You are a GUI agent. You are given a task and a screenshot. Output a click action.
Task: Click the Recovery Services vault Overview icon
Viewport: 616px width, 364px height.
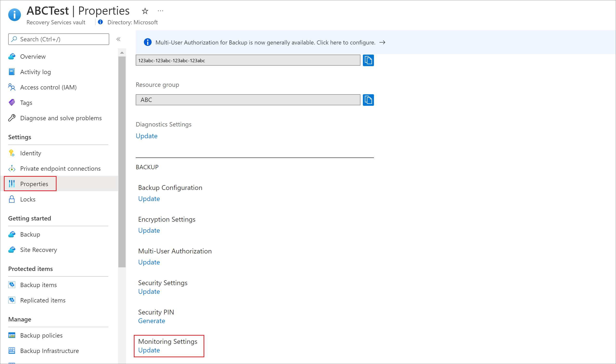(12, 56)
